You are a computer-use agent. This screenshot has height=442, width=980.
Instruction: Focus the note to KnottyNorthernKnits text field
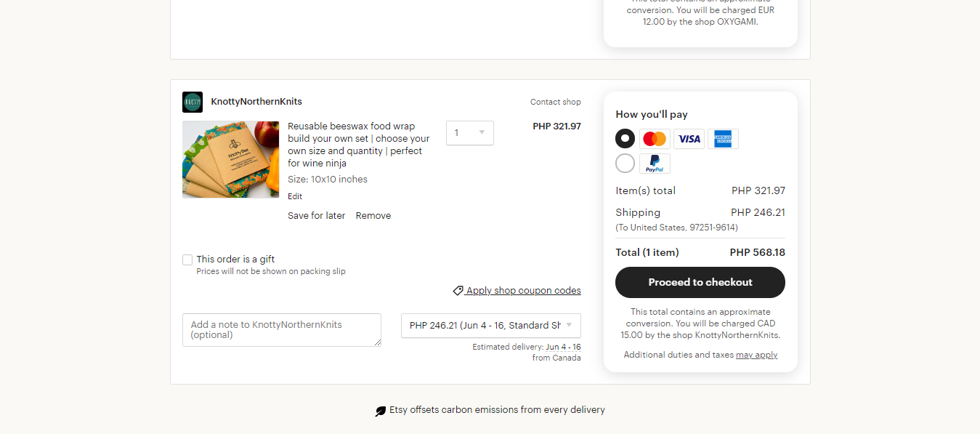[282, 330]
